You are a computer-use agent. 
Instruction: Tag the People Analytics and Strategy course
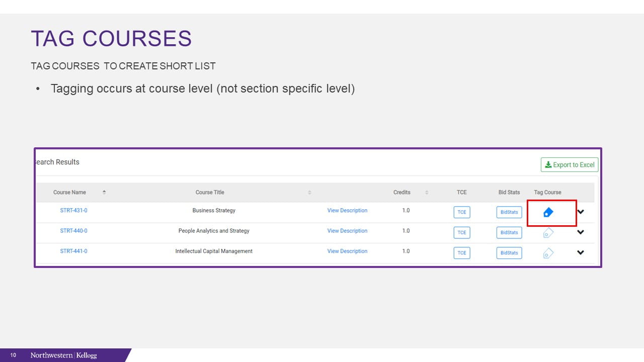point(548,233)
